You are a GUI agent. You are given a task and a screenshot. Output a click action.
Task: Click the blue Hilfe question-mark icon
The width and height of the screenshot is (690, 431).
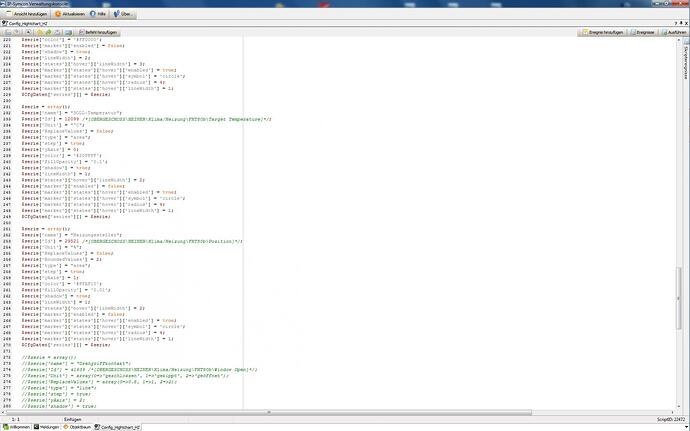[x=93, y=14]
